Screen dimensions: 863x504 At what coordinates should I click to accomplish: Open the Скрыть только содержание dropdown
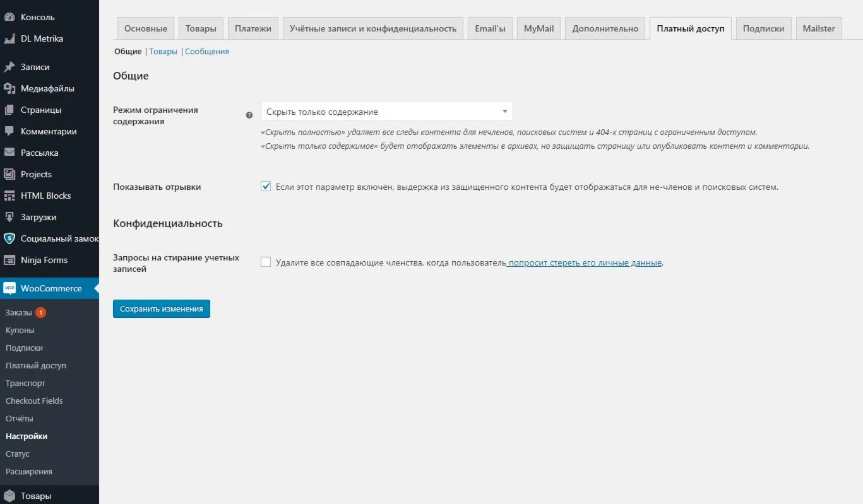[386, 112]
